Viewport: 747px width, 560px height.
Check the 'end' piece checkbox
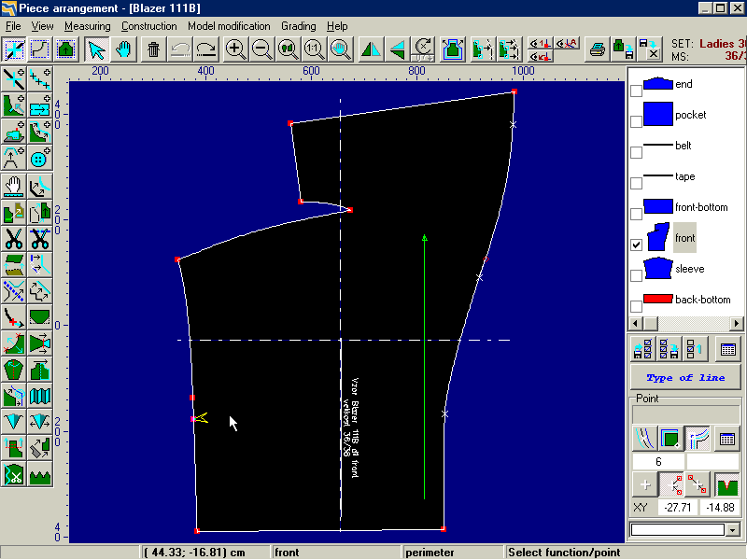point(636,91)
